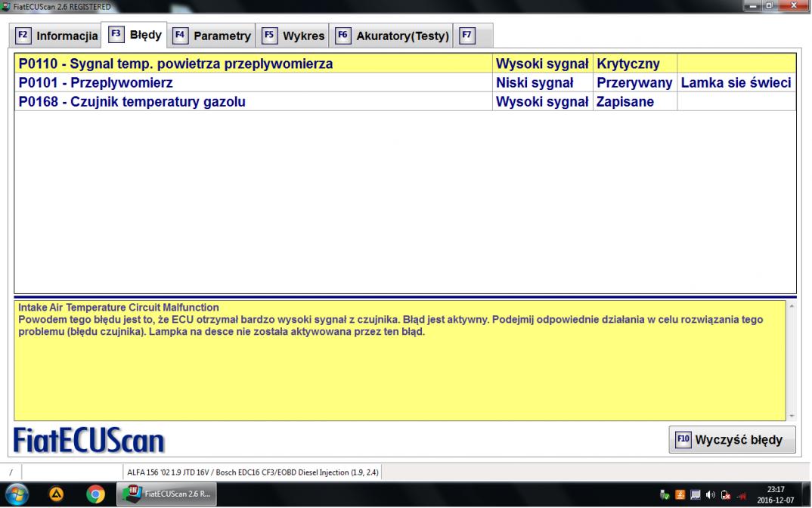
Task: Click the Intake Air Temperature description heading
Action: (x=119, y=307)
